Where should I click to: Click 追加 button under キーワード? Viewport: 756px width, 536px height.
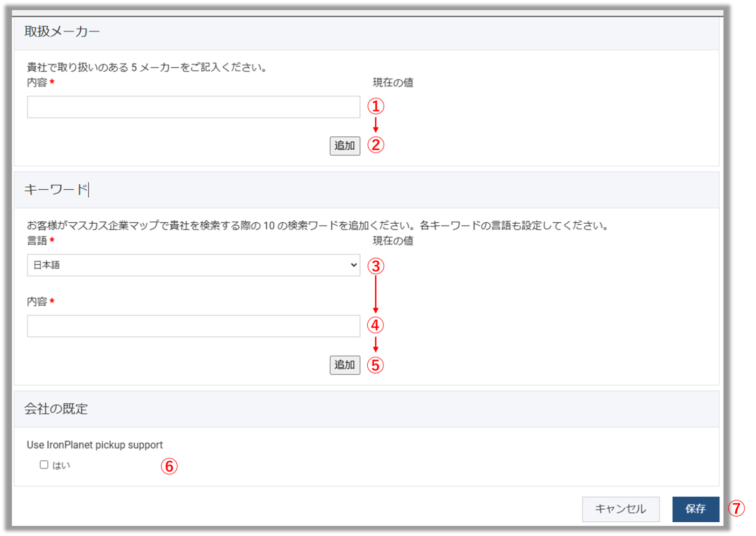pos(345,365)
